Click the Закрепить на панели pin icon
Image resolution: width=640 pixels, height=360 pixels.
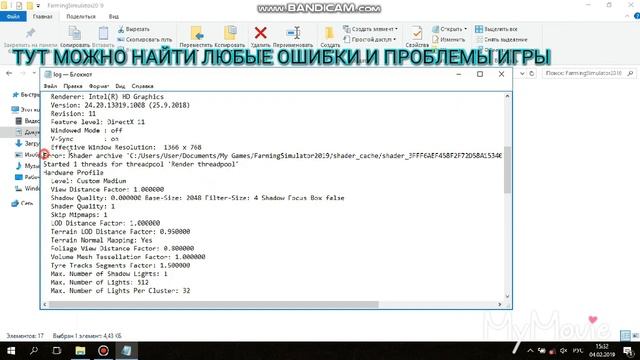click(30, 33)
